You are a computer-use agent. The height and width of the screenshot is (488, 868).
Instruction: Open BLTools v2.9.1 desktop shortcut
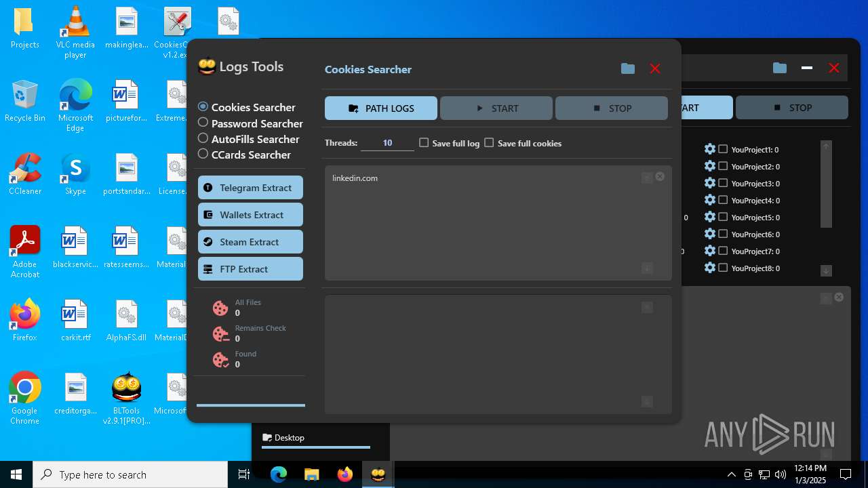point(127,398)
